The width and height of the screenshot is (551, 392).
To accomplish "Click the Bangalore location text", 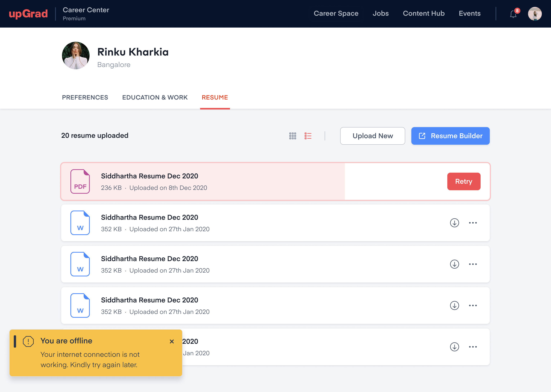I will pyautogui.click(x=114, y=65).
